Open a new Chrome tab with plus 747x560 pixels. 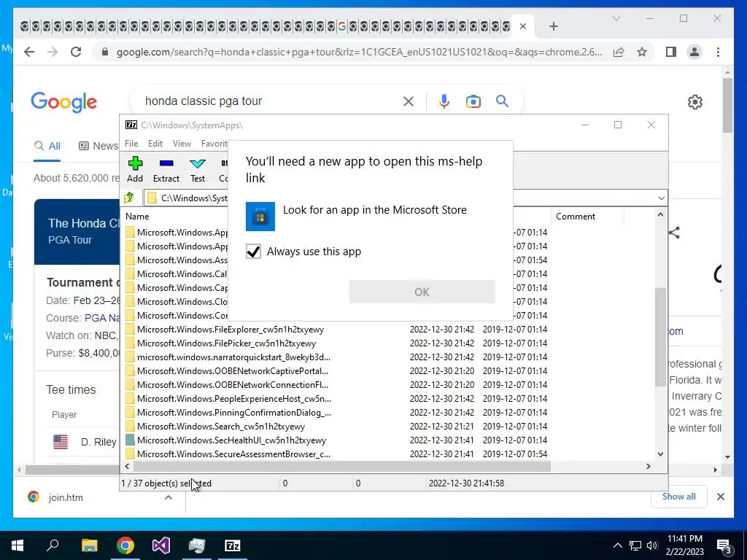point(553,26)
